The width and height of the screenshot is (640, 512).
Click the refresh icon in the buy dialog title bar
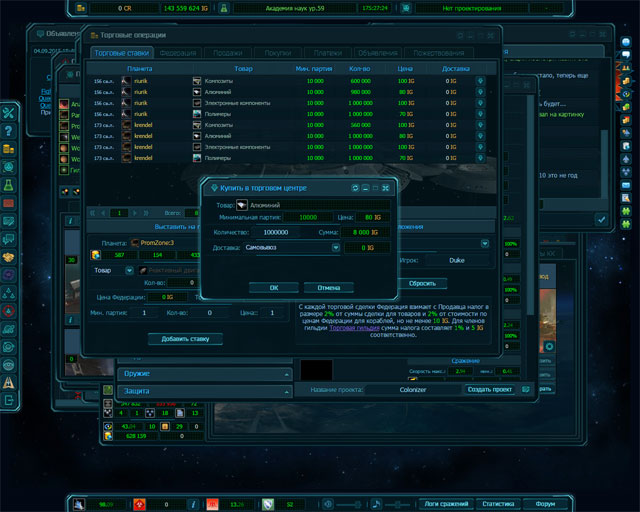coord(355,188)
